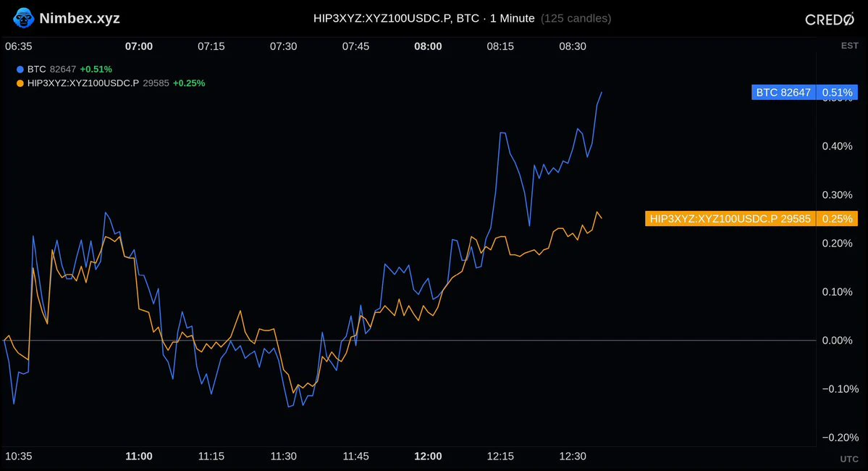The height and width of the screenshot is (471, 868).
Task: Click the 125 candles count label
Action: point(576,18)
